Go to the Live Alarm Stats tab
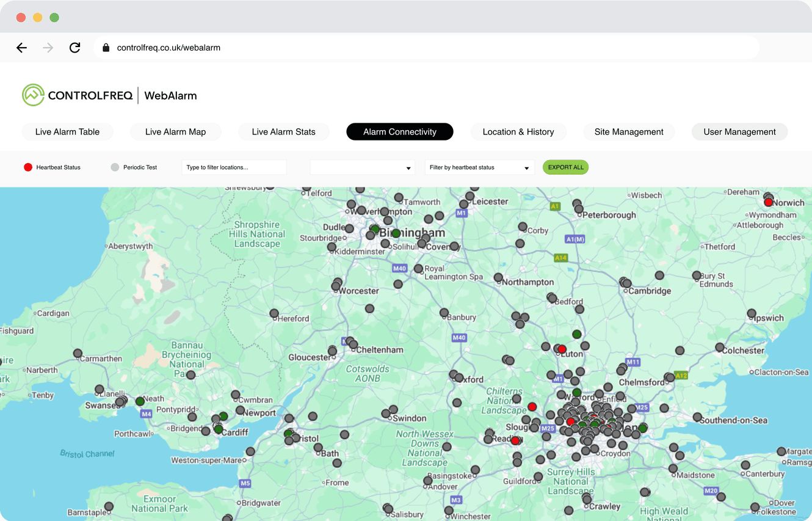Image resolution: width=812 pixels, height=521 pixels. (284, 132)
